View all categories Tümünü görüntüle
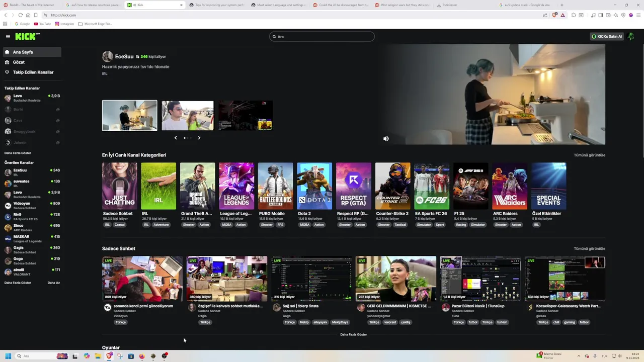Screen dimensions: 644x362 [589, 155]
